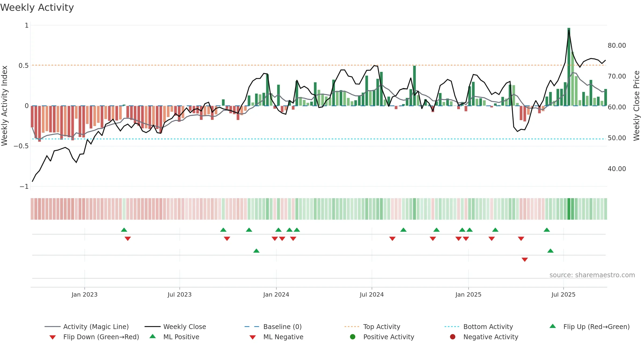Click the −1 activity index tick label
The width and height of the screenshot is (644, 362).
tap(24, 186)
